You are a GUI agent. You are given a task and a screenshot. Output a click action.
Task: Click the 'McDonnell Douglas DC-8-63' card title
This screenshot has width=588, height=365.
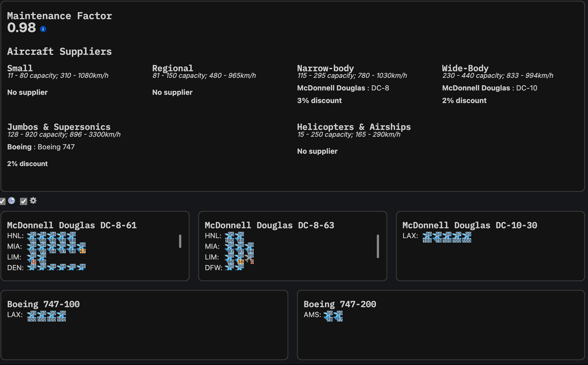point(270,225)
